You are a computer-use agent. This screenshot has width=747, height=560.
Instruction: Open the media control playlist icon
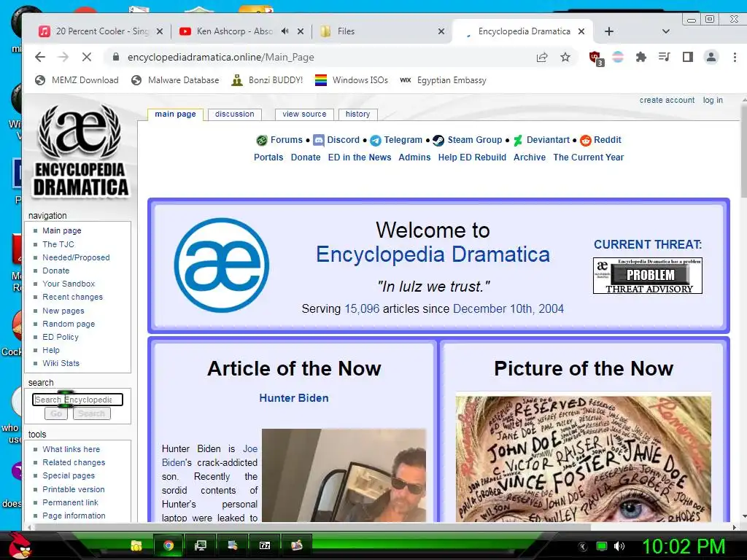click(x=664, y=57)
